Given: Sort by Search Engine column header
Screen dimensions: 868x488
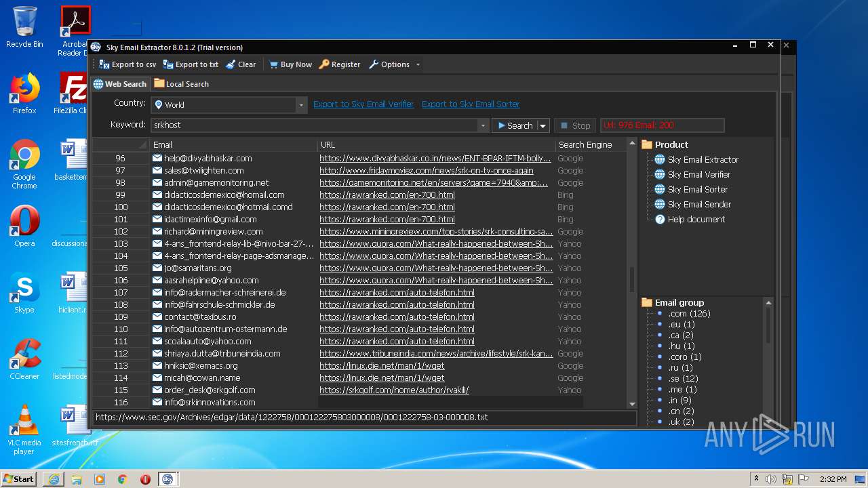Looking at the screenshot, I should pos(585,144).
